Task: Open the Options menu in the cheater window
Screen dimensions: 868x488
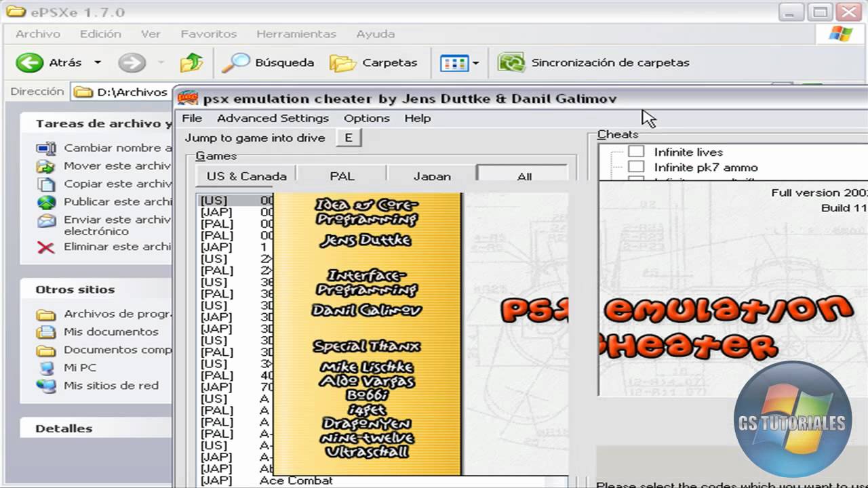Action: (x=366, y=118)
